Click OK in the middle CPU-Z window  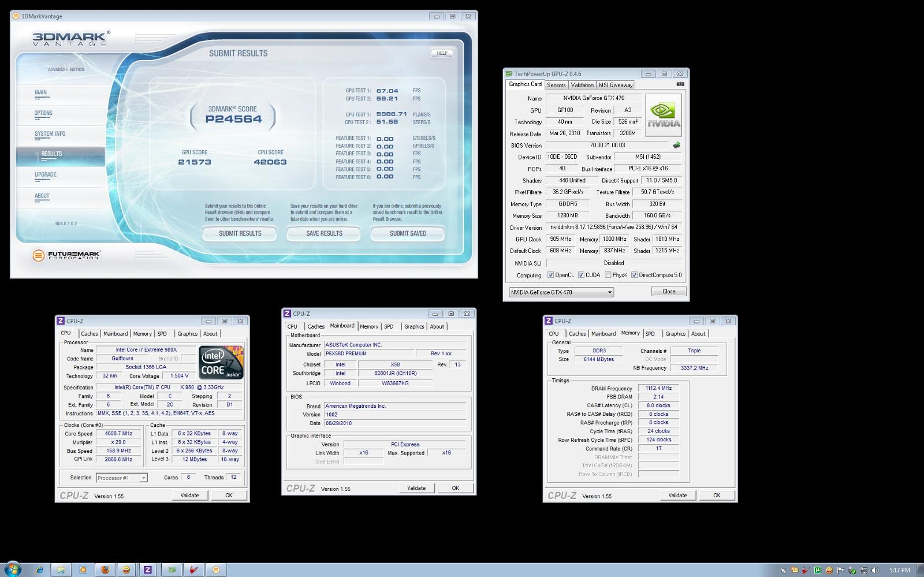[x=455, y=489]
